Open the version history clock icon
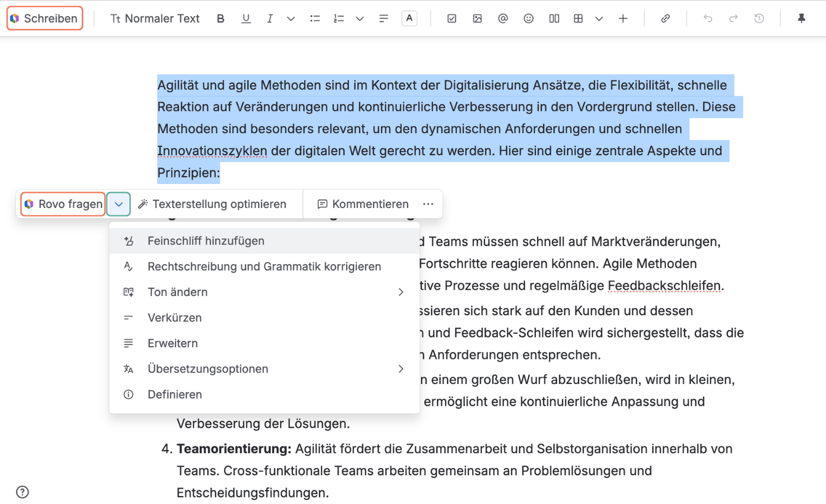The image size is (826, 504). (759, 19)
